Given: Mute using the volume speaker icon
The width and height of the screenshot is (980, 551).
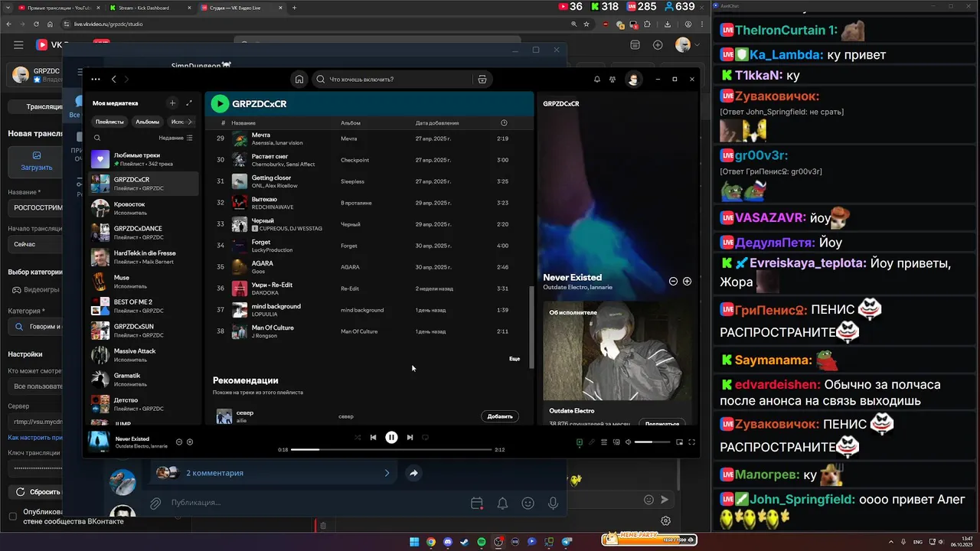Looking at the screenshot, I should coord(629,442).
